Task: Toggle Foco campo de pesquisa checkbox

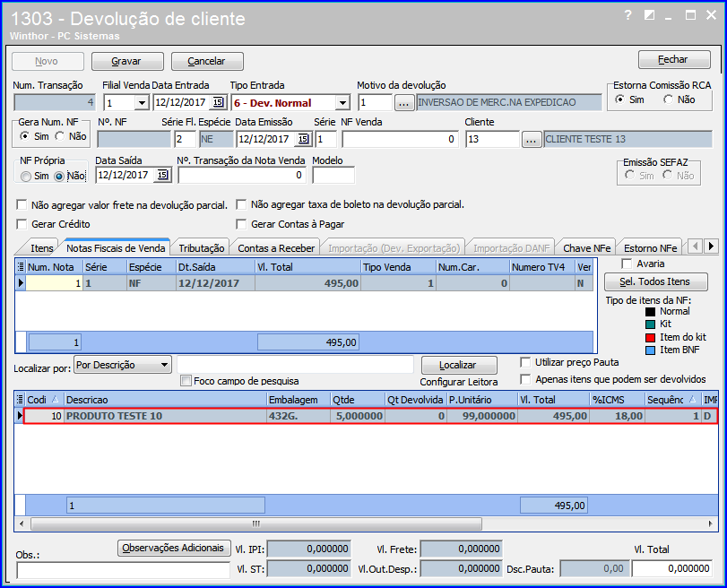Action: coord(186,381)
